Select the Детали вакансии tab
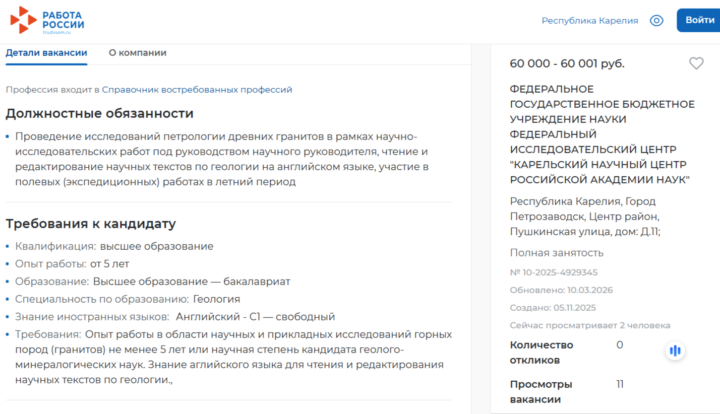 tap(46, 53)
